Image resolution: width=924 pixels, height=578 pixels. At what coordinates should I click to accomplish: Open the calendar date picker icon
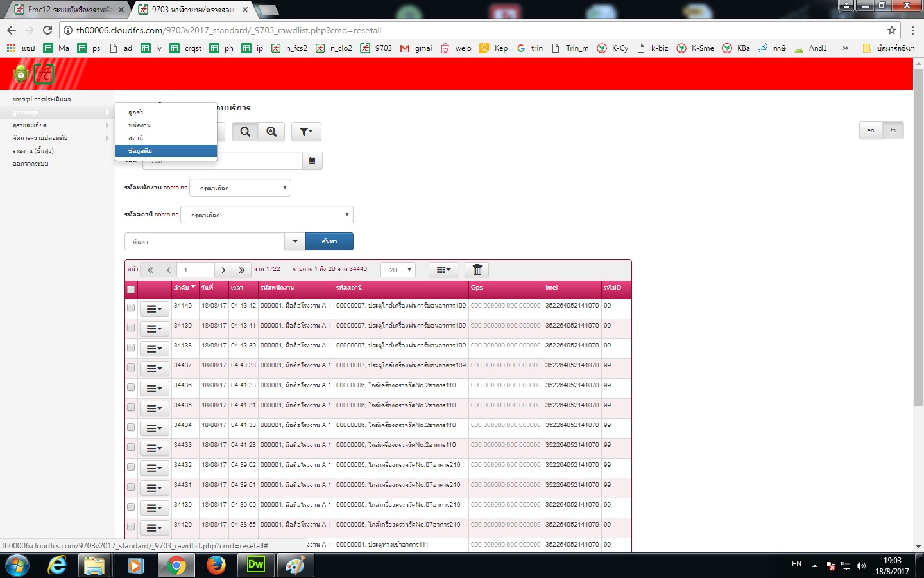tap(312, 161)
